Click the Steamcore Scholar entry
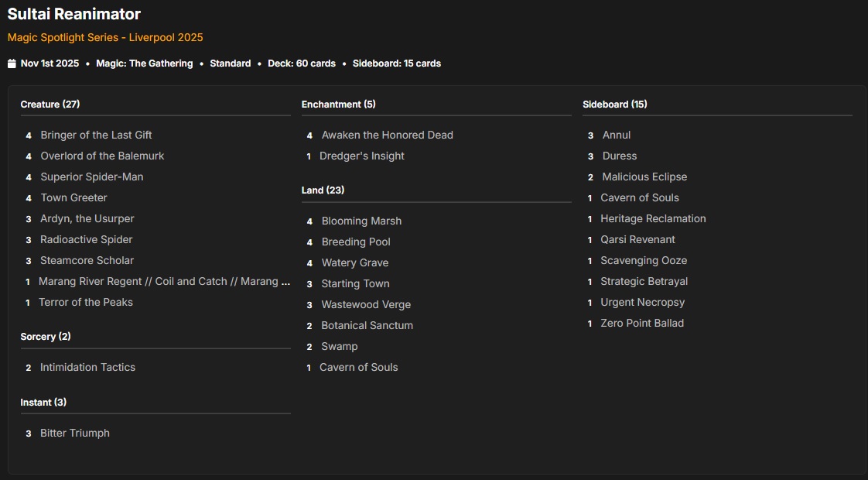The image size is (868, 480). [x=87, y=260]
